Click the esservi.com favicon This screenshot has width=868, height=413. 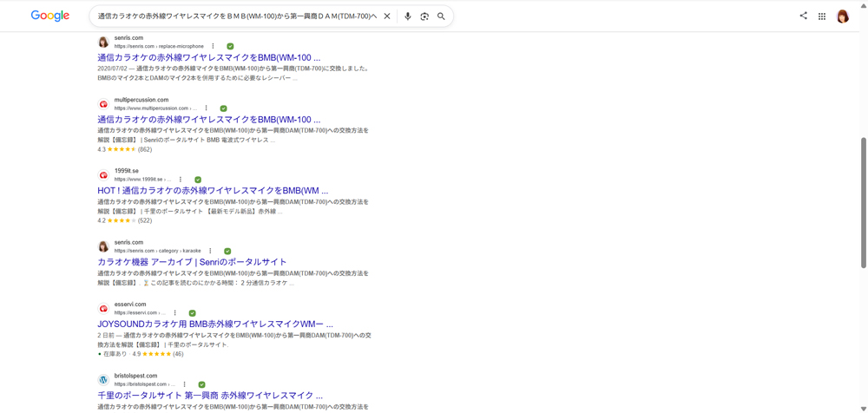point(103,308)
